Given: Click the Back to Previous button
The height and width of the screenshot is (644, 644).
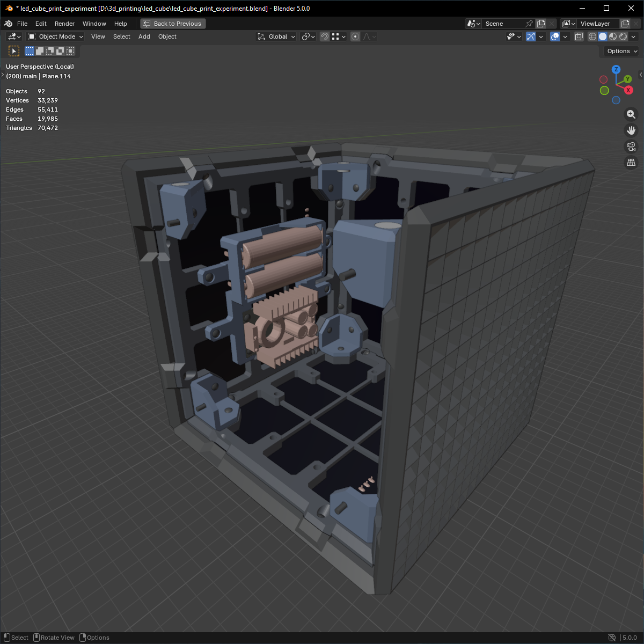Looking at the screenshot, I should pos(172,23).
